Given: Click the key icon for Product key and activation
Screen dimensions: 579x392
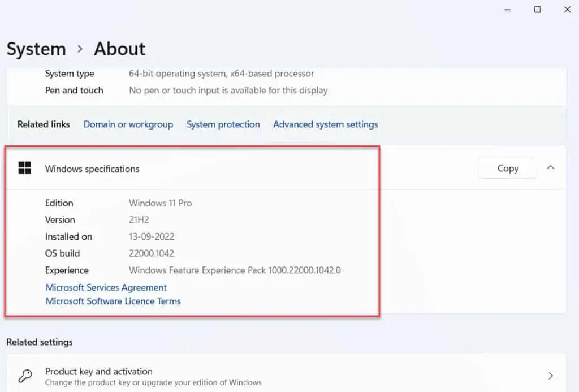Looking at the screenshot, I should pyautogui.click(x=25, y=376).
